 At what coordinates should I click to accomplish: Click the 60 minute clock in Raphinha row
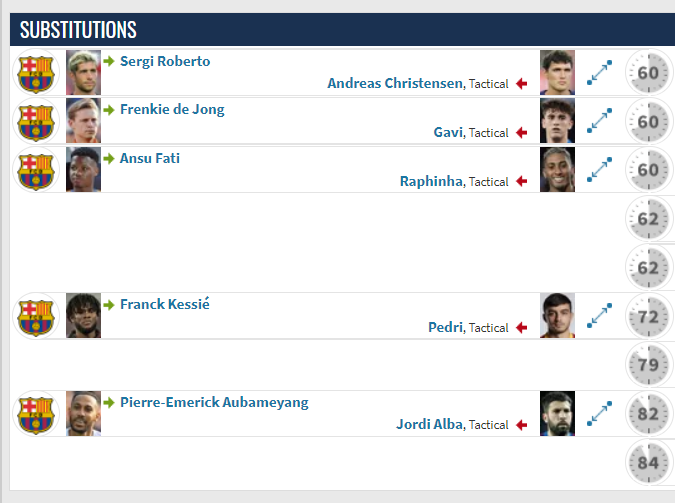[x=648, y=170]
